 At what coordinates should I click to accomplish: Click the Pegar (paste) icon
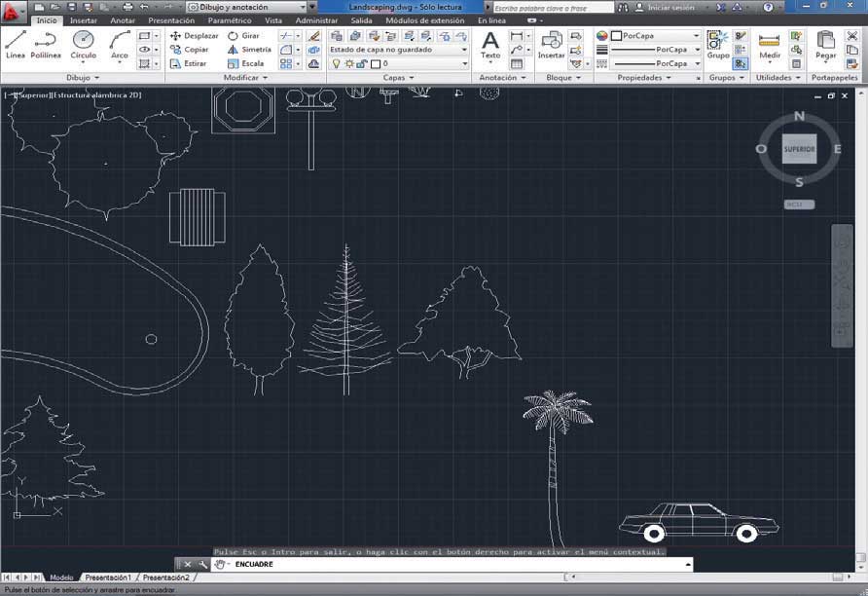point(825,45)
